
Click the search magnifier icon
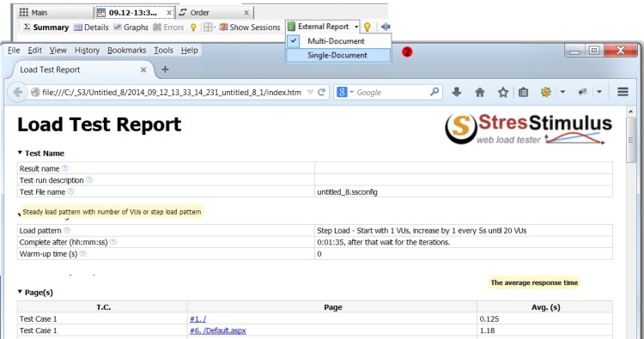[x=434, y=92]
